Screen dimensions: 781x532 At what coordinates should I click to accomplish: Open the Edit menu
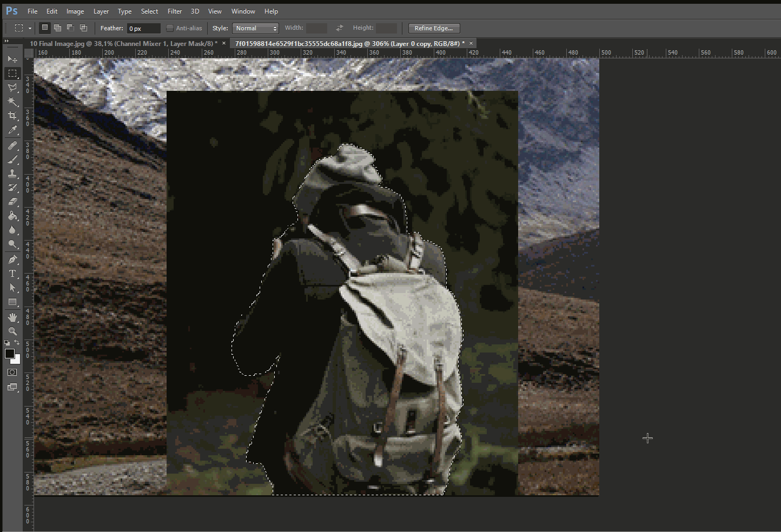click(52, 11)
